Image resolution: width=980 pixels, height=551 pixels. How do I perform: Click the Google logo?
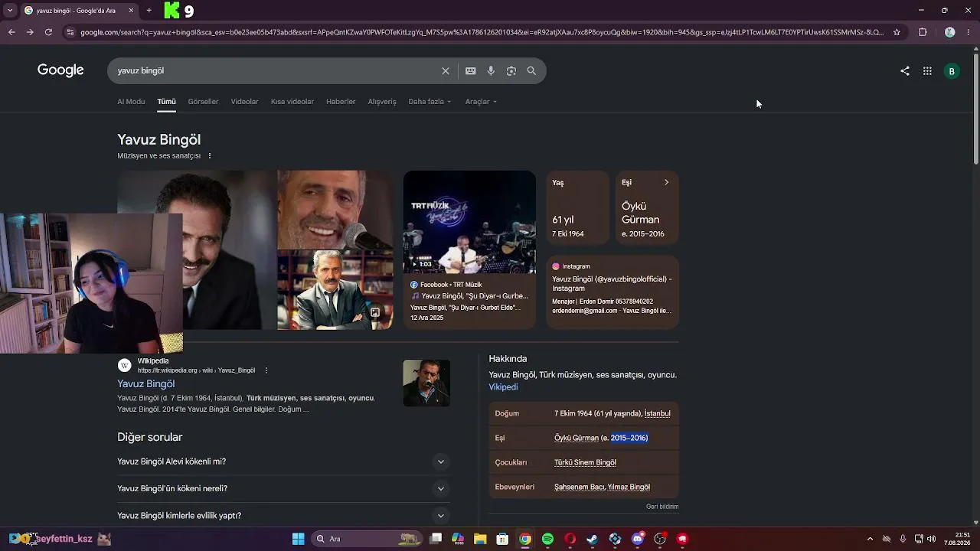[x=60, y=70]
